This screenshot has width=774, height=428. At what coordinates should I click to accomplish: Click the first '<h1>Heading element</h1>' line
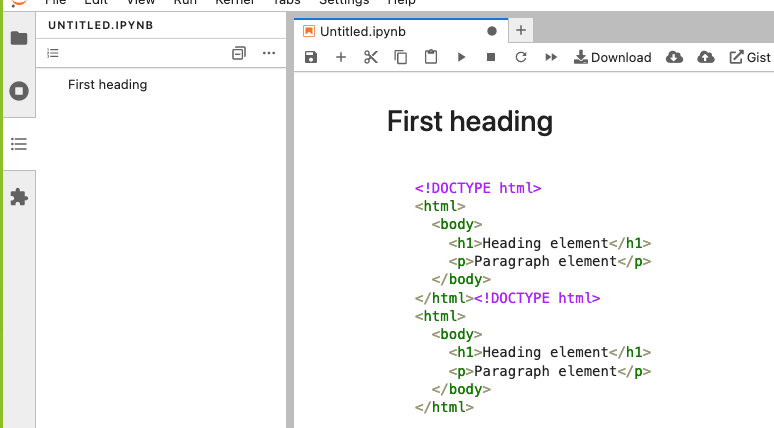click(x=550, y=243)
